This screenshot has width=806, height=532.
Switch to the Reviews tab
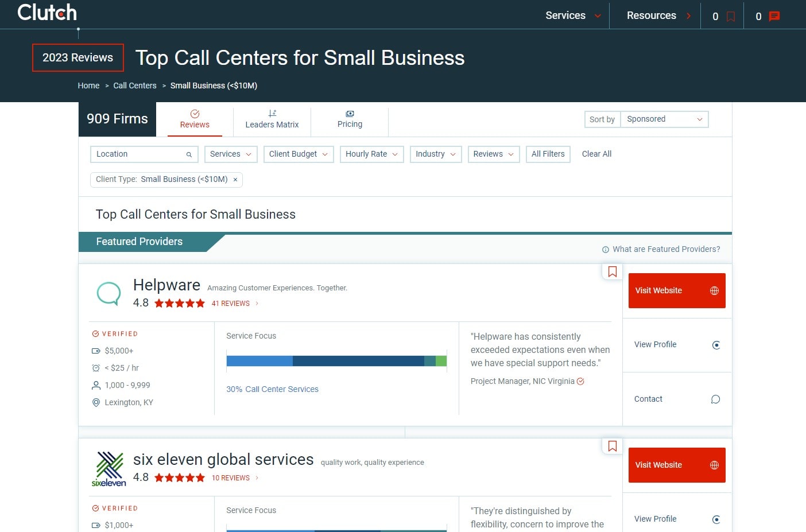pos(195,119)
